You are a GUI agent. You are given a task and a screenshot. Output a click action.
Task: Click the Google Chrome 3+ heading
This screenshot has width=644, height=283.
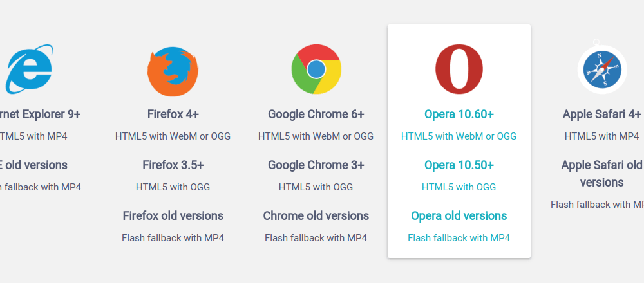point(316,165)
